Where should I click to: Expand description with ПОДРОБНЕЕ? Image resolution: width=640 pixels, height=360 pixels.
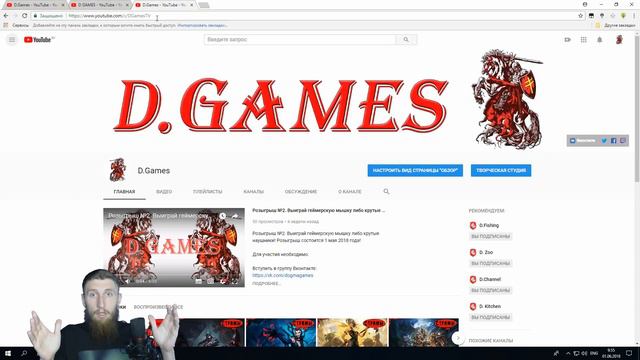[266, 283]
